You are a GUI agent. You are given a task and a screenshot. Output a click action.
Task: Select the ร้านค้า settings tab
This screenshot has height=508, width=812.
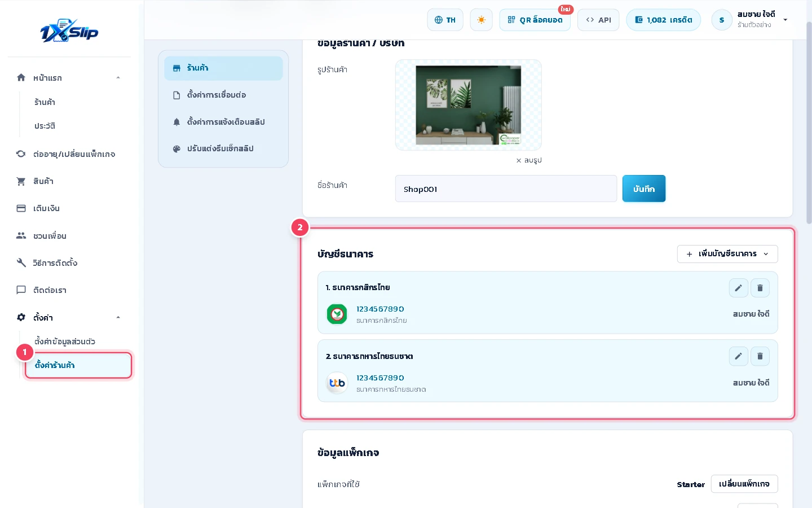(x=223, y=68)
